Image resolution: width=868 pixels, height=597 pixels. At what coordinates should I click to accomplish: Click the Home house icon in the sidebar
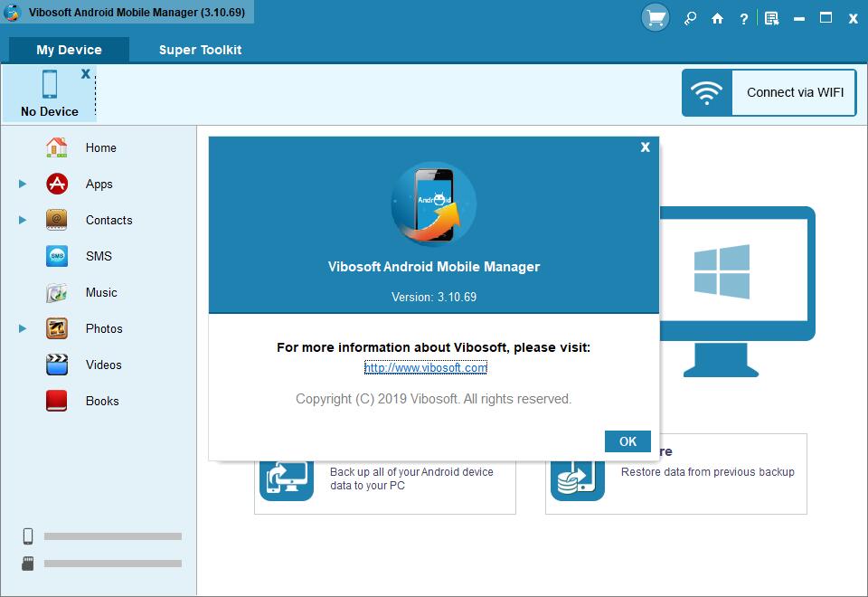coord(56,147)
